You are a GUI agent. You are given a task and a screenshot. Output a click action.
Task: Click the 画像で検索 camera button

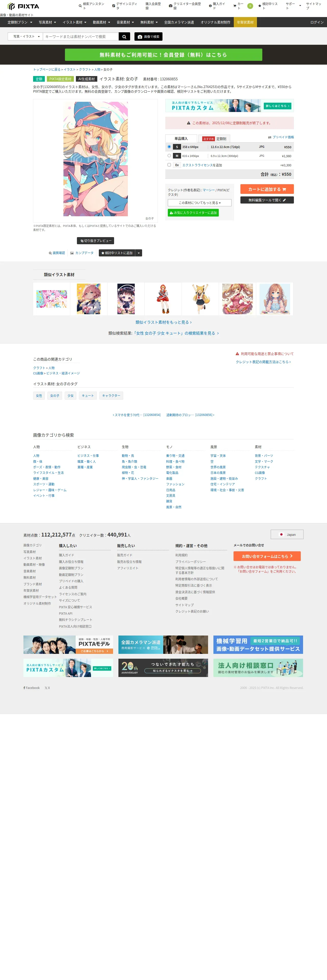tap(148, 37)
